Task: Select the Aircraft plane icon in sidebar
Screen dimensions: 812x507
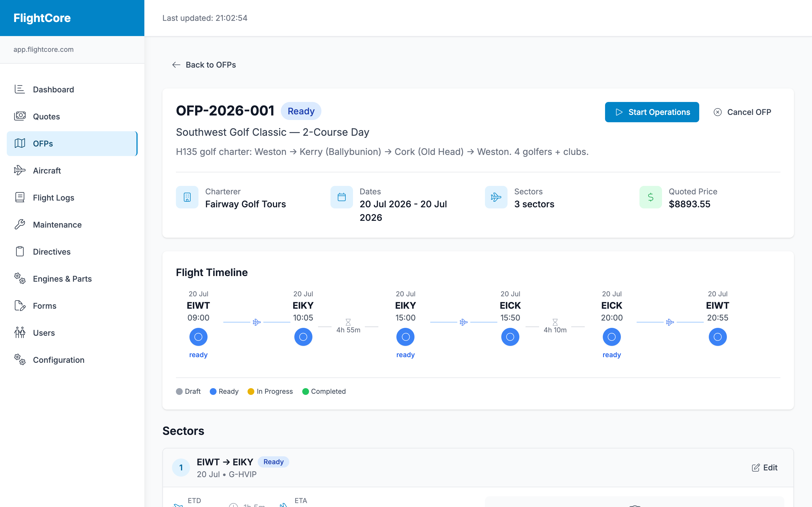Action: point(20,170)
